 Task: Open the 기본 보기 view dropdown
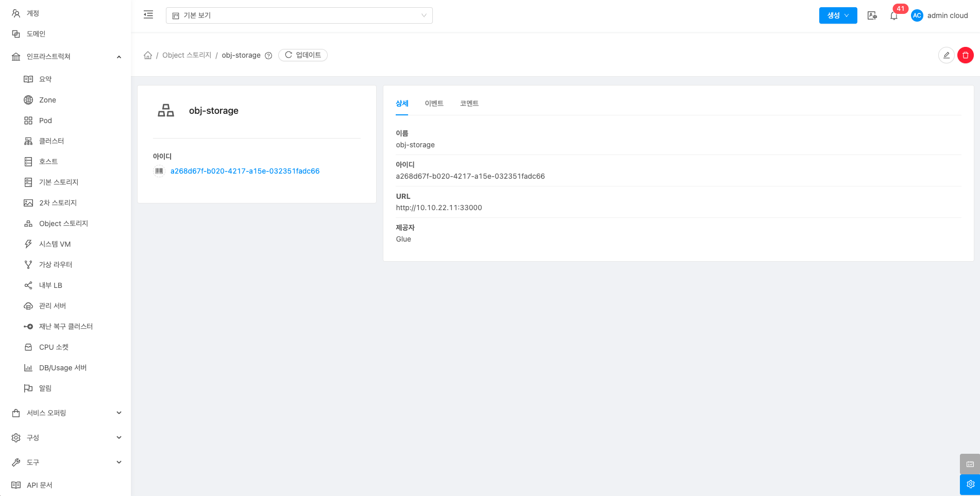point(299,15)
